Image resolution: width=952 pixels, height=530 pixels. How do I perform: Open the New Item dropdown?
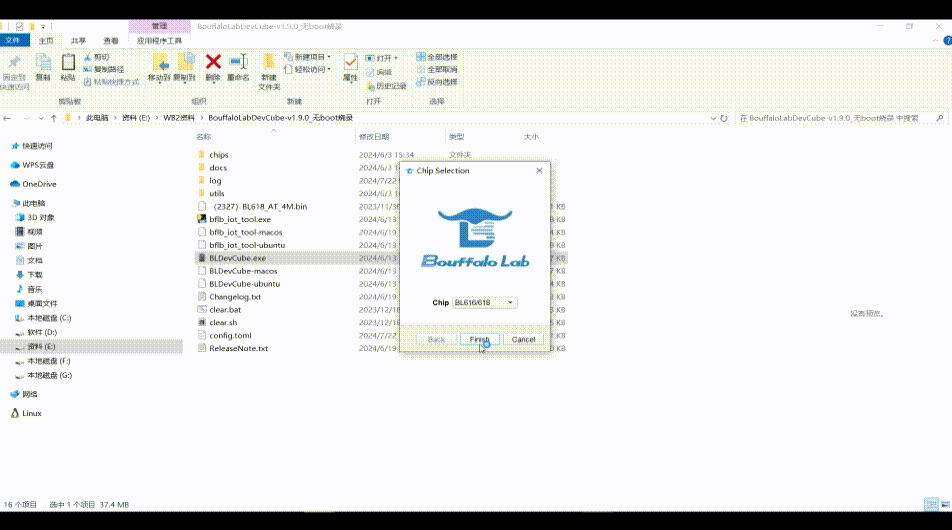[307, 57]
